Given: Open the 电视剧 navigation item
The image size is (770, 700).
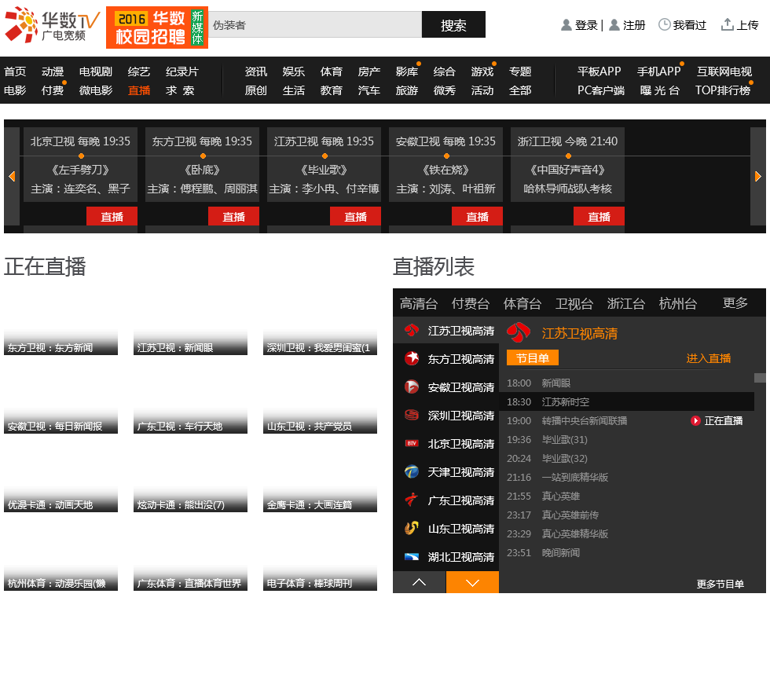Looking at the screenshot, I should click(x=96, y=71).
